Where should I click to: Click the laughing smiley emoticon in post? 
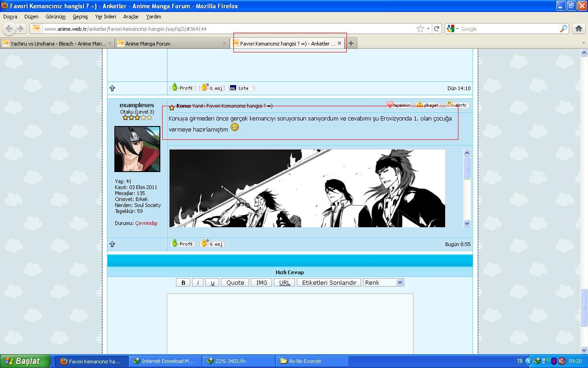[235, 127]
